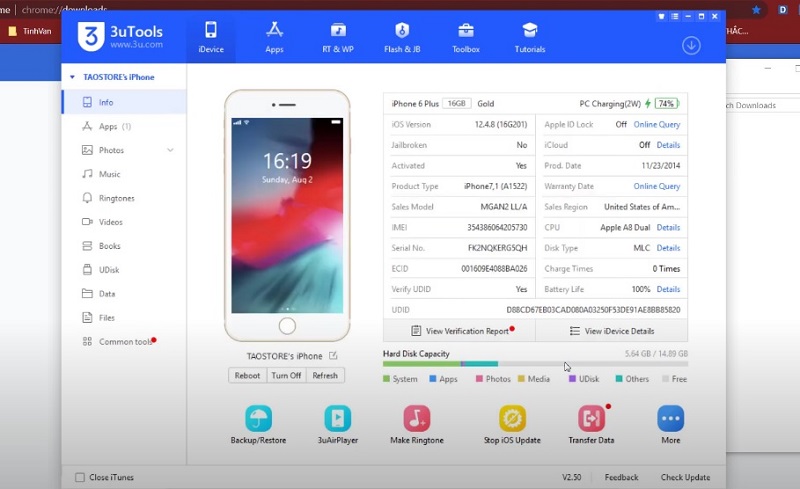Screen dimensions: 800x489
Task: Click the Serial No. value FK2NQKERG5QH
Action: pos(497,248)
